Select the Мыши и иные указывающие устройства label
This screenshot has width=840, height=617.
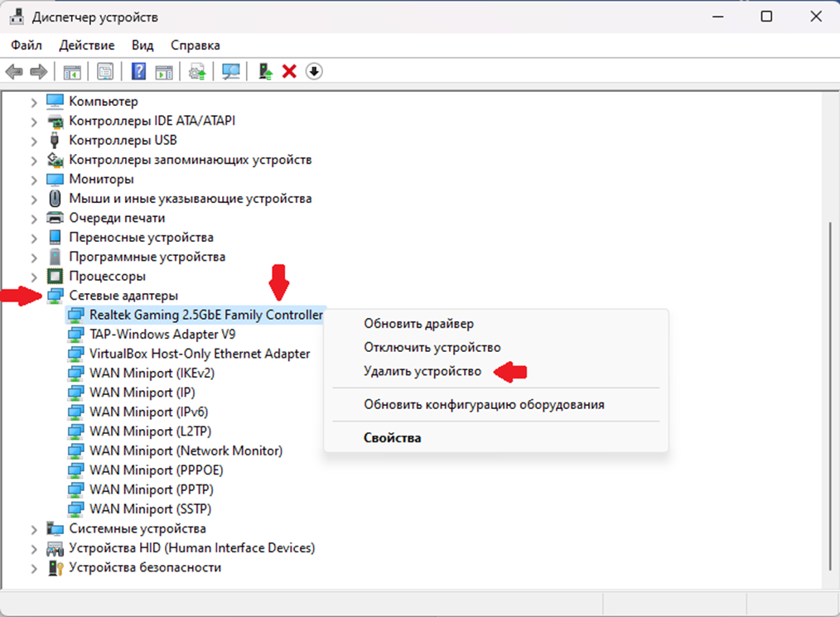tap(191, 198)
